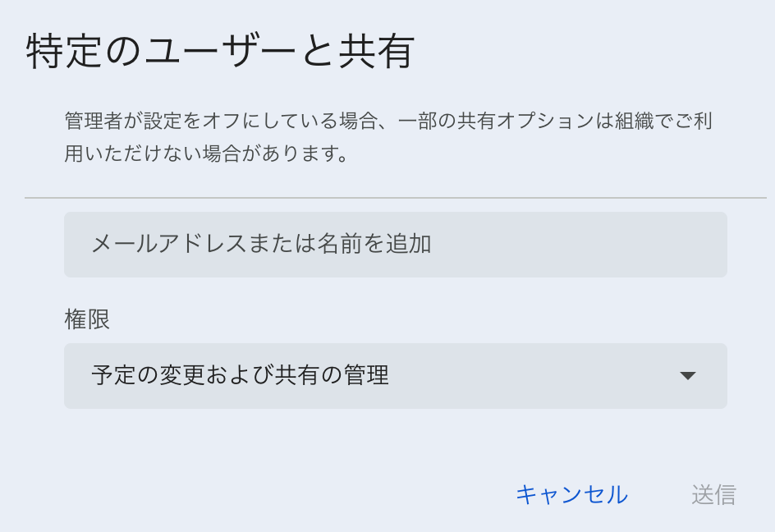This screenshot has height=532, width=775.
Task: Click the blank middle of the permissions combo box
Action: 534,376
